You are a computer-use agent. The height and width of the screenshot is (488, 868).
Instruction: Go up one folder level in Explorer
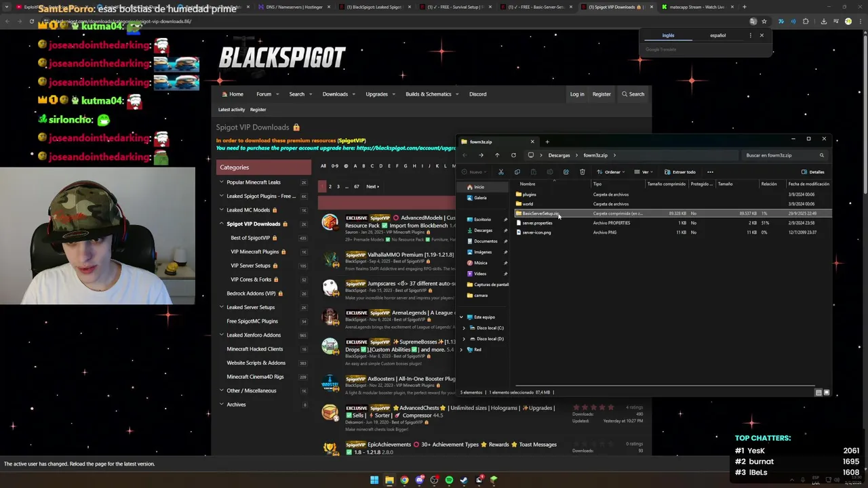pos(497,155)
